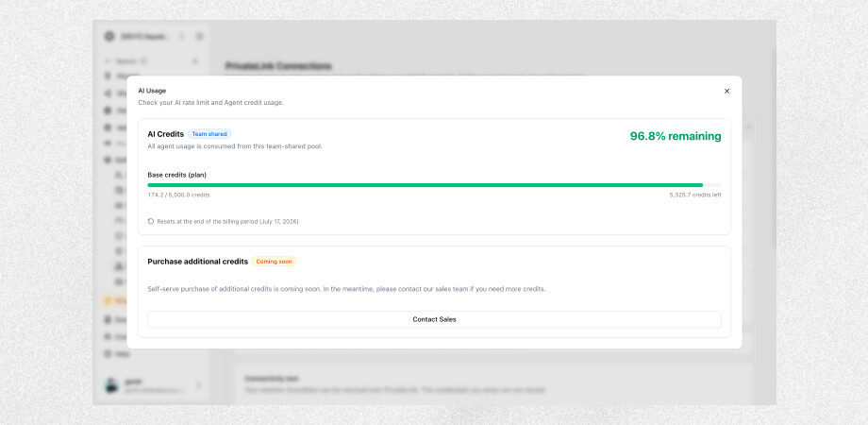Viewport: 868px width, 425px height.
Task: Click the plus icon beside Spaces
Action: coord(195,61)
